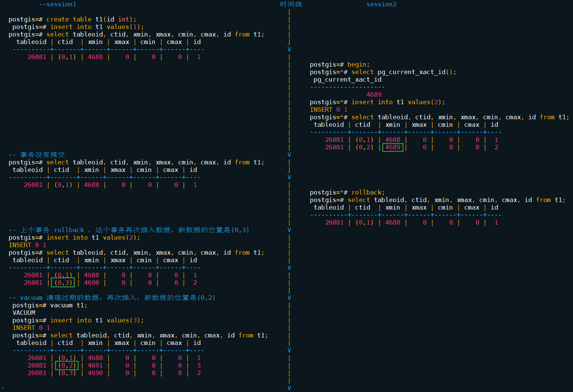Click the "时间线" timeline heading
The image size is (573, 392).
(291, 5)
